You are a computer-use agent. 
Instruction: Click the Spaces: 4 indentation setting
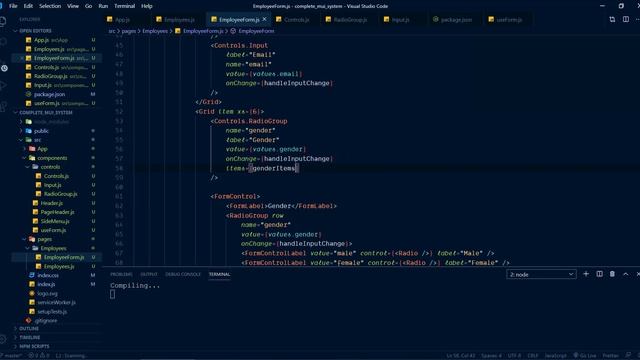(491, 356)
